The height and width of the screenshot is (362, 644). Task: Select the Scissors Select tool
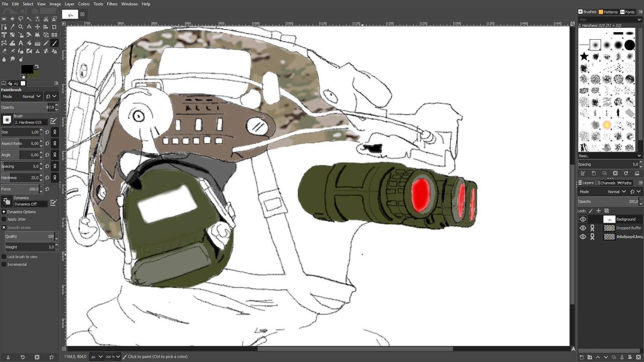45,18
